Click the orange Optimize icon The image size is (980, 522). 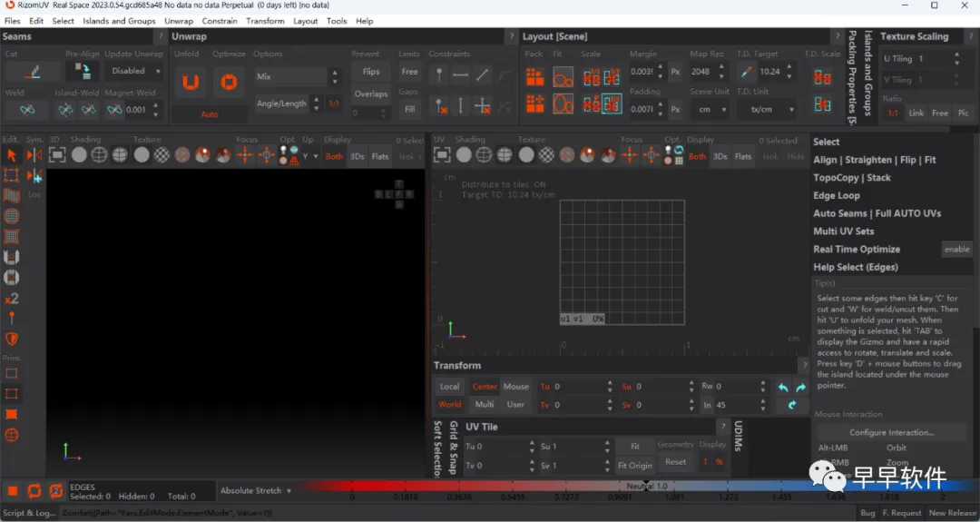(x=229, y=82)
